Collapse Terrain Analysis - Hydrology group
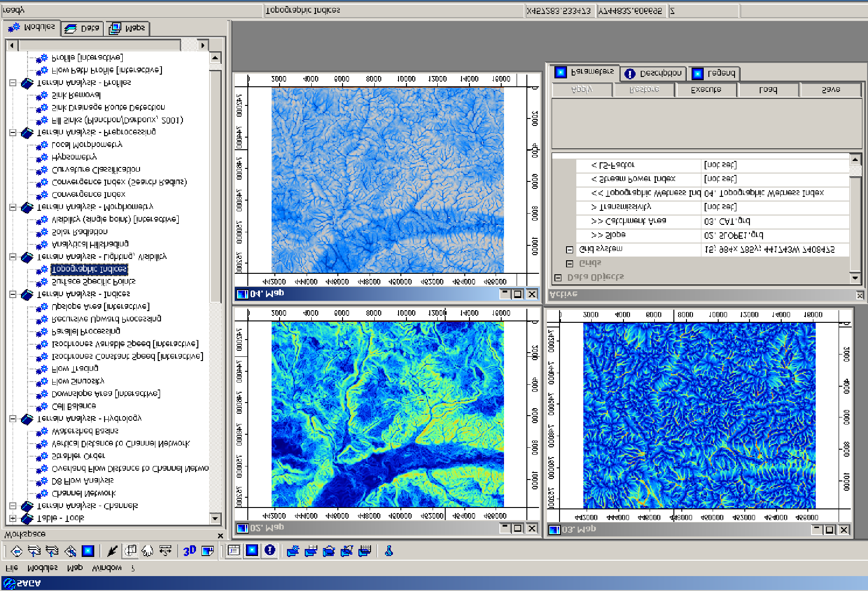Screen dimensions: 868x591 (x=13, y=418)
